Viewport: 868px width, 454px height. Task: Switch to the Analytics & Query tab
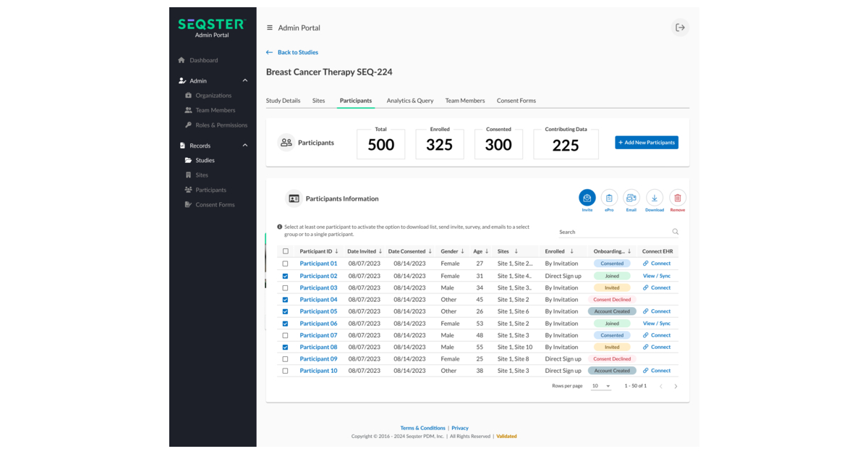[409, 101]
